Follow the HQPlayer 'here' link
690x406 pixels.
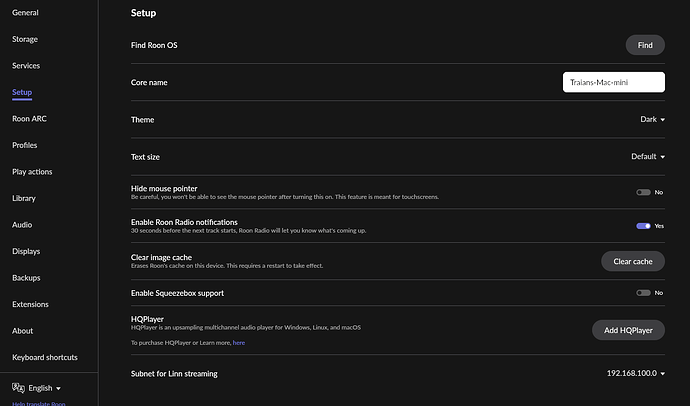pos(239,342)
